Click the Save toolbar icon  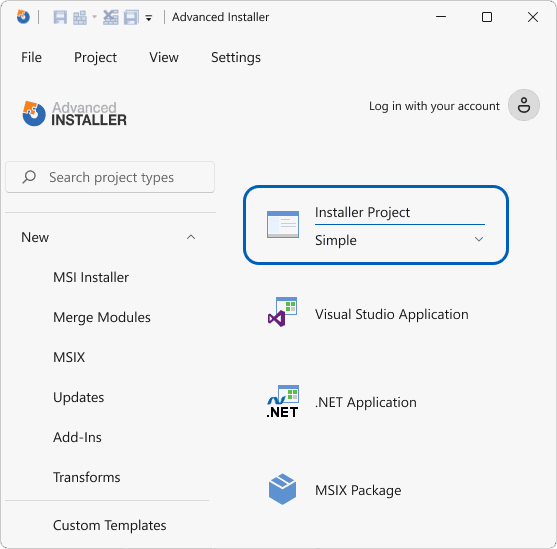60,17
